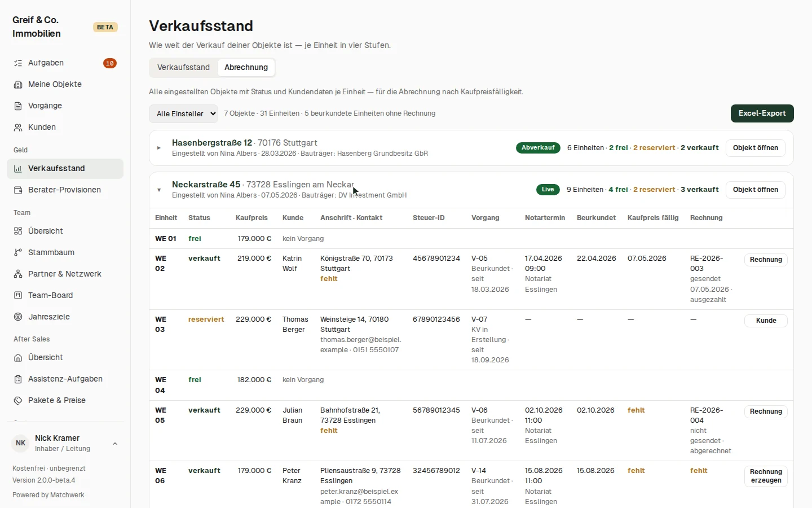Click the Verkaufsstand chart icon
The width and height of the screenshot is (812, 508).
coord(18,169)
